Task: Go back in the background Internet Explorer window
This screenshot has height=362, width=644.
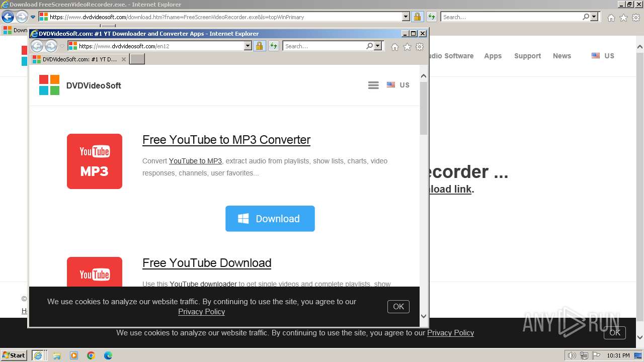Action: [x=8, y=17]
